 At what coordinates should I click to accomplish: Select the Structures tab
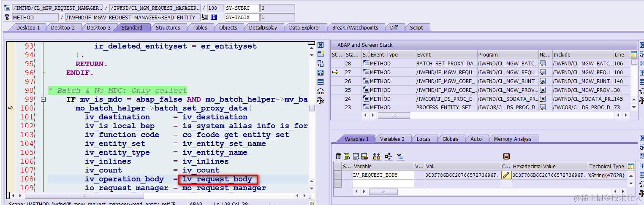[x=168, y=27]
